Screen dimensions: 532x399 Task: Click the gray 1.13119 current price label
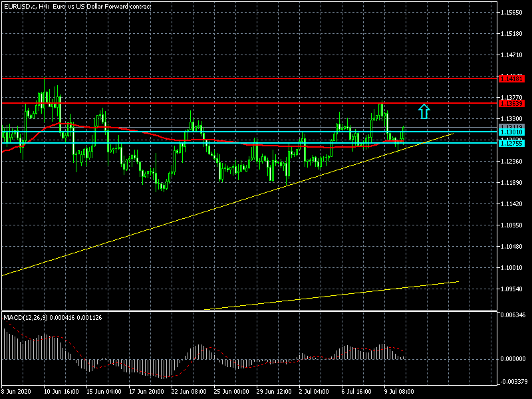(511, 126)
